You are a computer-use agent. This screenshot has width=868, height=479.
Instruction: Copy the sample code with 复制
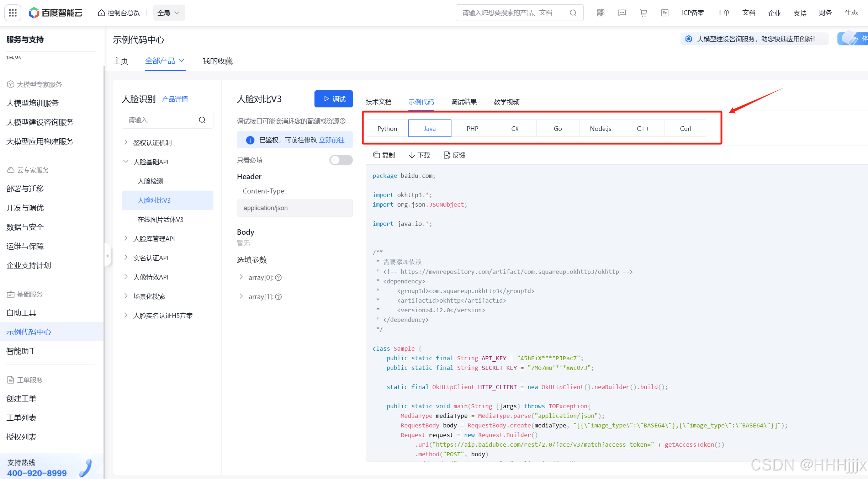[x=384, y=155]
